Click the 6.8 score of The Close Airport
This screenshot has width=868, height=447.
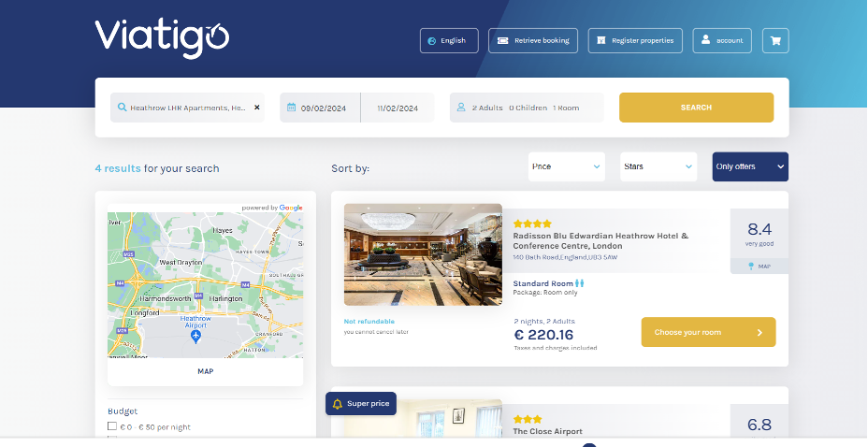click(759, 425)
